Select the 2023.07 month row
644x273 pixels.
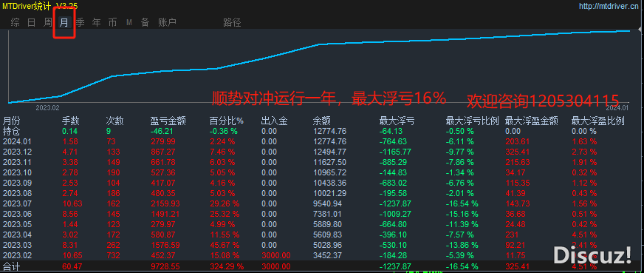[x=322, y=203]
